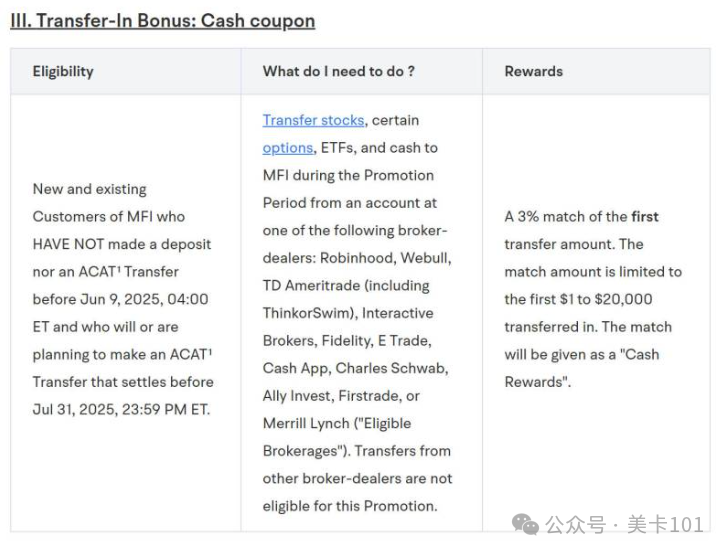This screenshot has width=727, height=554.
Task: Click the "Jul 31, 2025, 23:59 PM ET." line
Action: click(121, 409)
